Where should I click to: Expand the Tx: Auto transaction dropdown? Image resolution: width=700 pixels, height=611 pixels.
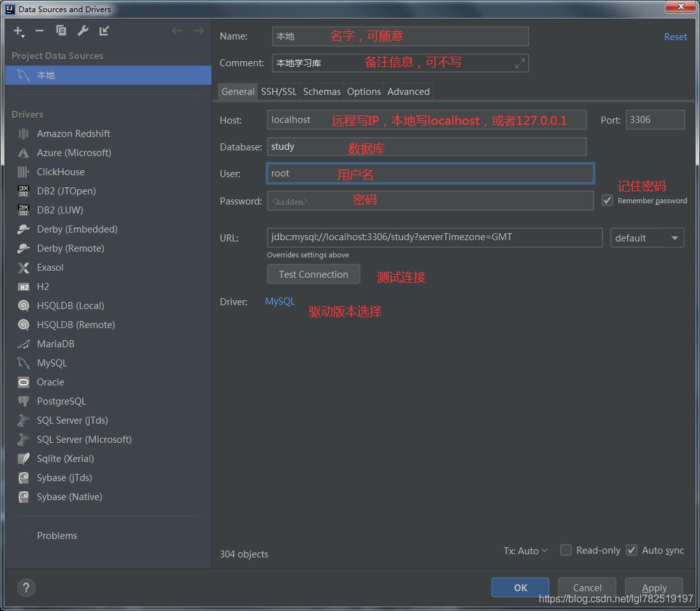(x=525, y=551)
